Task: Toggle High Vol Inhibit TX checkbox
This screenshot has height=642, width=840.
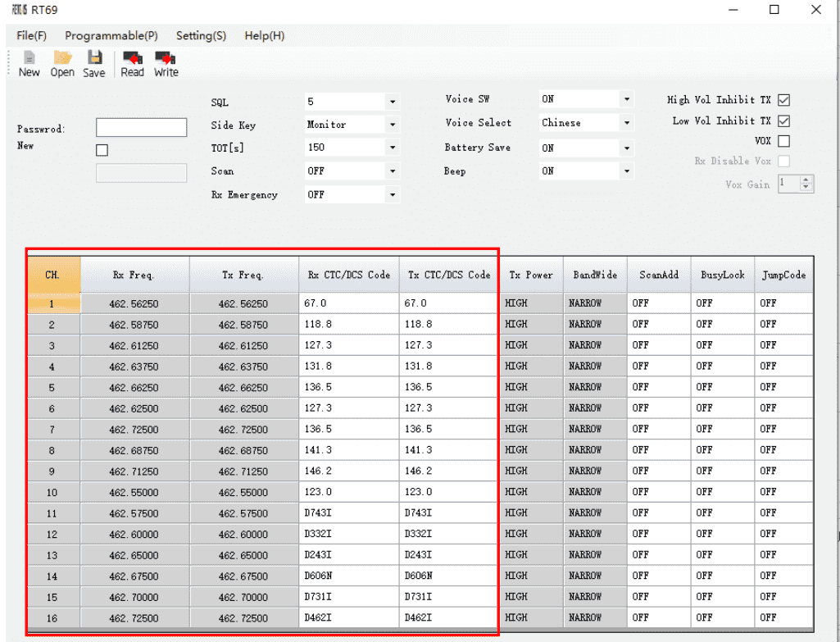Action: 783,100
